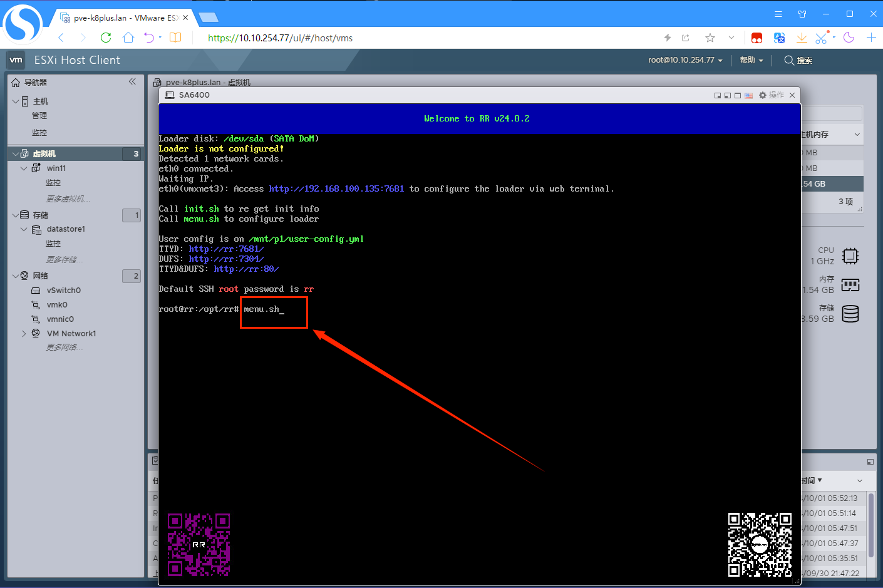Expand the address bar history chevron
This screenshot has width=883, height=588.
coord(731,38)
